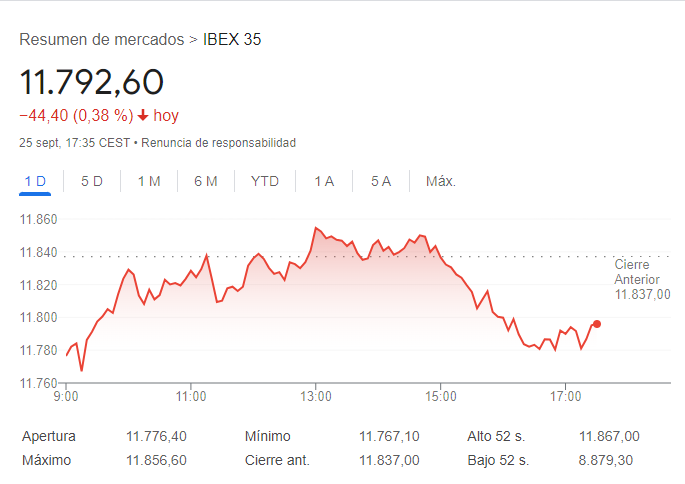Open the Renuncia de responsabilidad link
The height and width of the screenshot is (484, 685).
(x=218, y=143)
